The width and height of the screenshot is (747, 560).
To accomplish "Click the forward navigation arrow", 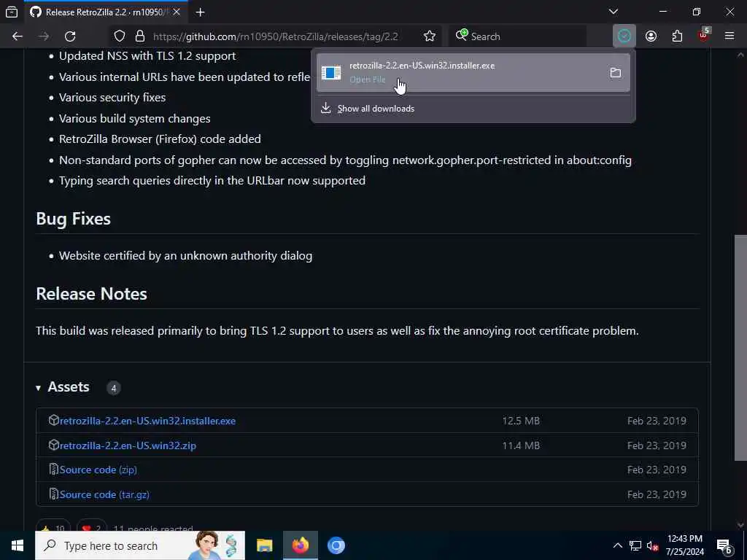I will click(x=44, y=36).
